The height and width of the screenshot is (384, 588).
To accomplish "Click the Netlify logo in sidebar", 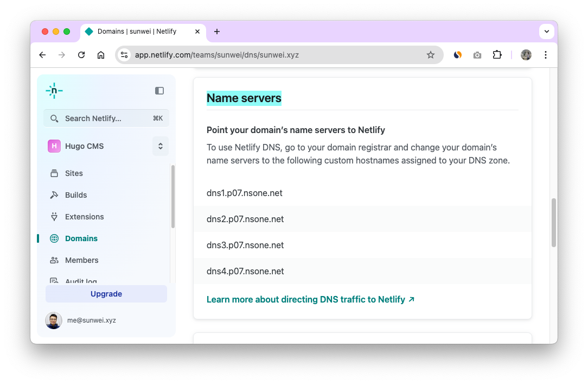I will pos(54,91).
